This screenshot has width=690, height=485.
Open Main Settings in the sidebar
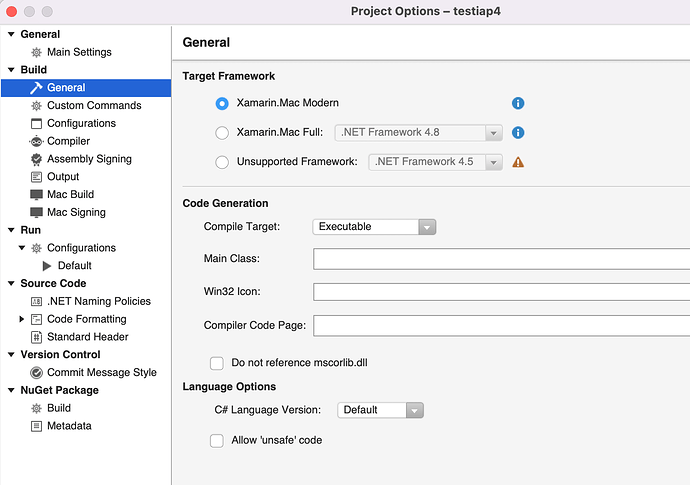coord(79,52)
